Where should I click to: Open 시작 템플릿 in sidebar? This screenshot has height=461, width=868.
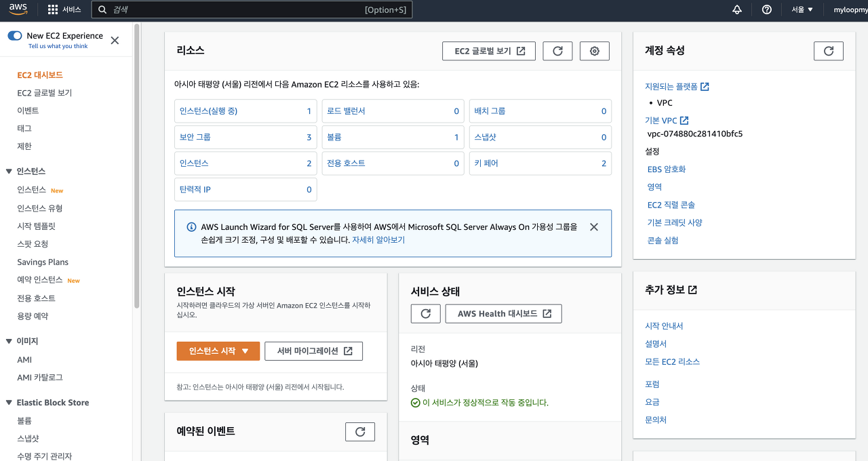coord(36,226)
